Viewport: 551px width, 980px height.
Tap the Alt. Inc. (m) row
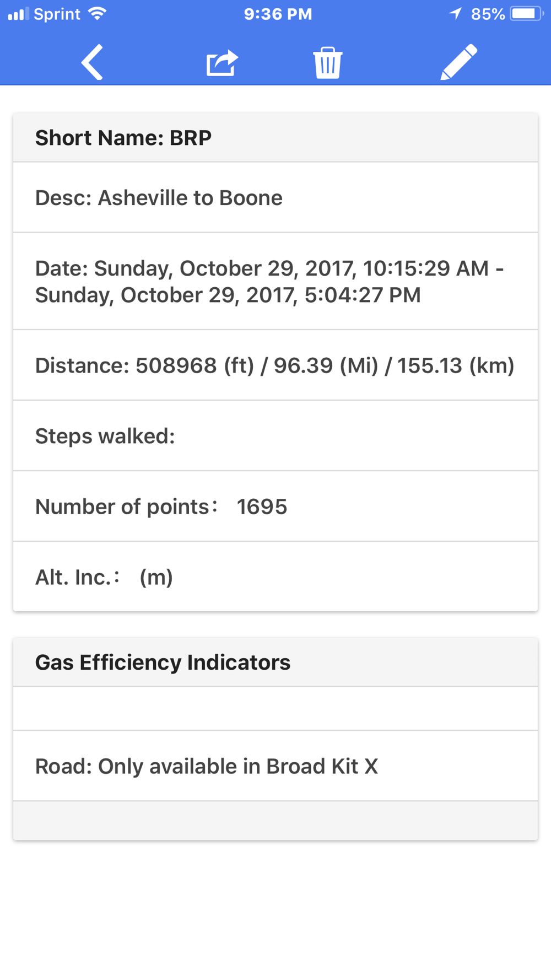pos(275,577)
